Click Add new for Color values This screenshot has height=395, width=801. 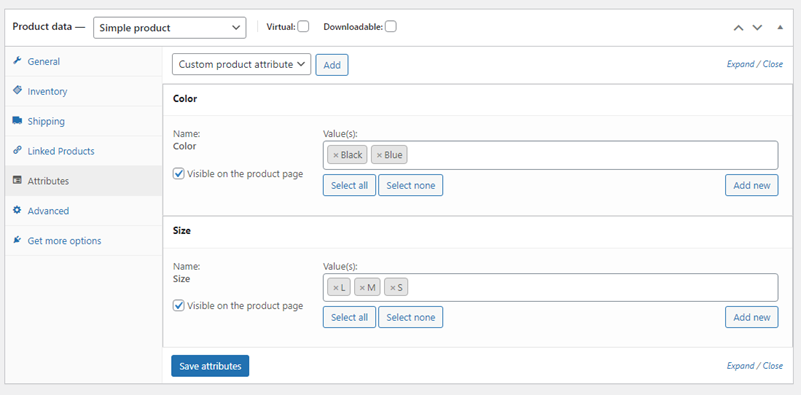point(752,185)
